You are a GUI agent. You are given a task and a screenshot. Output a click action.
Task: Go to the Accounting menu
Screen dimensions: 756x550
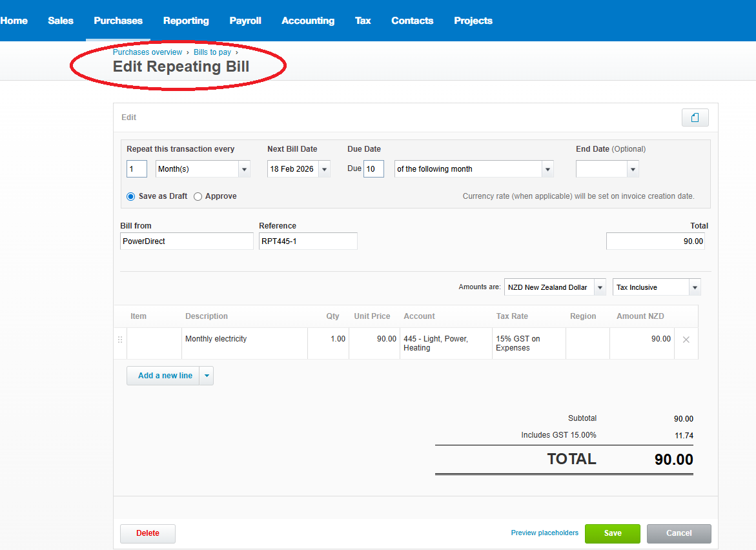click(308, 21)
